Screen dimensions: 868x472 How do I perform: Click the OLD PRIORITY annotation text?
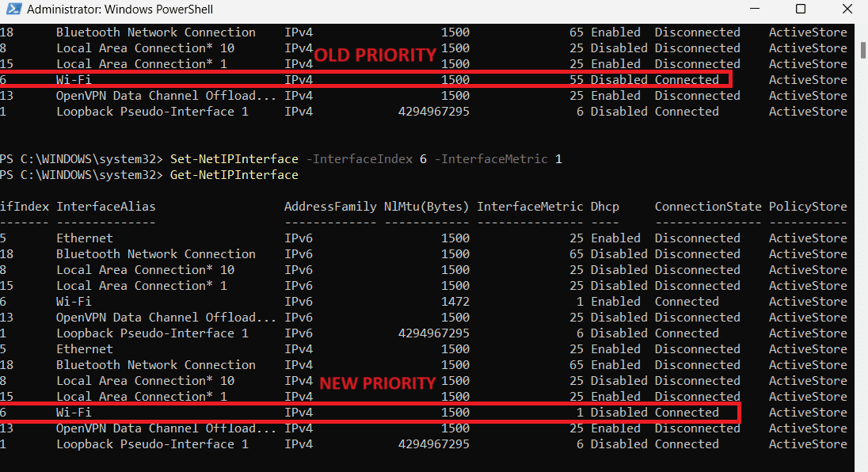[375, 55]
